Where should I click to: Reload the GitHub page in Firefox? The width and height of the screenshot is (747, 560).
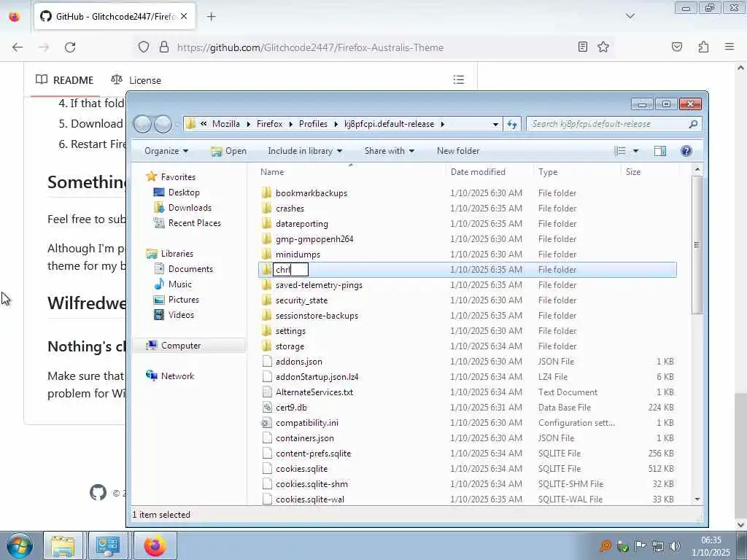click(70, 47)
